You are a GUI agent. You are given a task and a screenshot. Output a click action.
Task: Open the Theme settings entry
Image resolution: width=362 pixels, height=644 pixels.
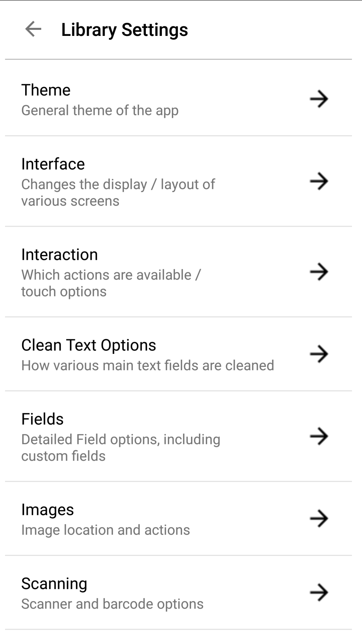coord(46,90)
